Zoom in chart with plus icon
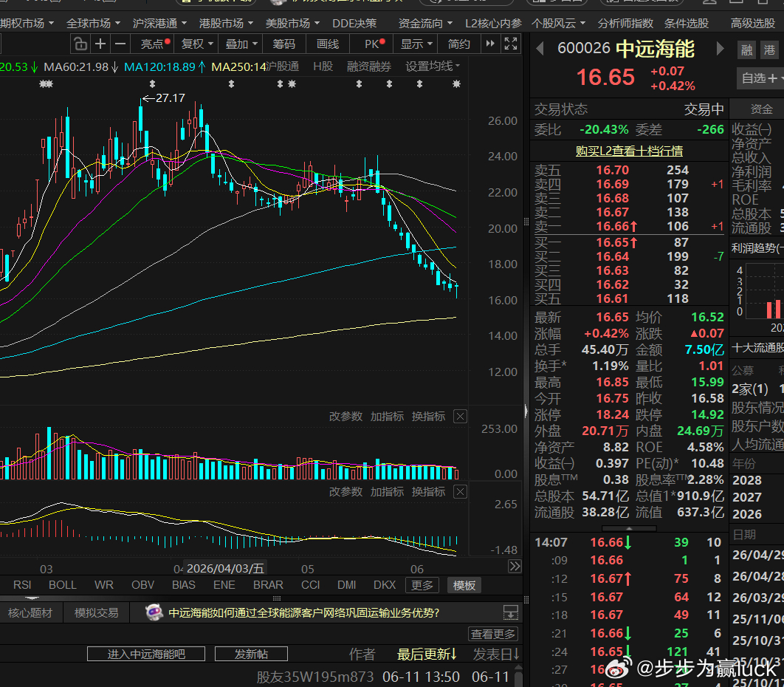This screenshot has height=687, width=784. click(x=100, y=44)
